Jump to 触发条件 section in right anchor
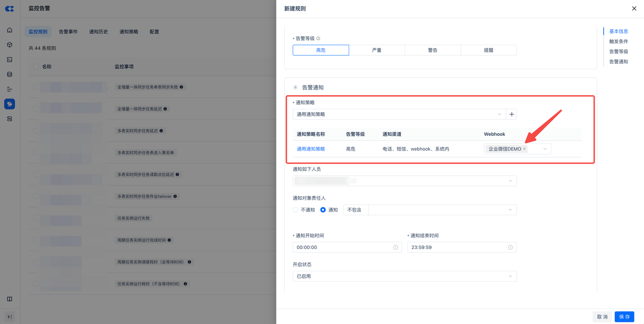Viewport: 644px width, 324px height. coord(618,41)
